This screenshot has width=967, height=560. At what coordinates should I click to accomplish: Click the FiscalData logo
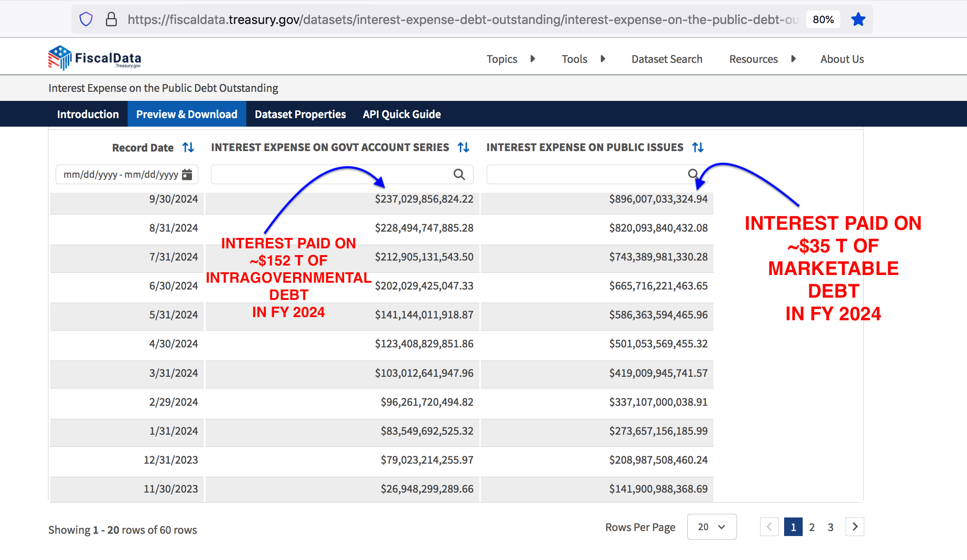tap(95, 58)
